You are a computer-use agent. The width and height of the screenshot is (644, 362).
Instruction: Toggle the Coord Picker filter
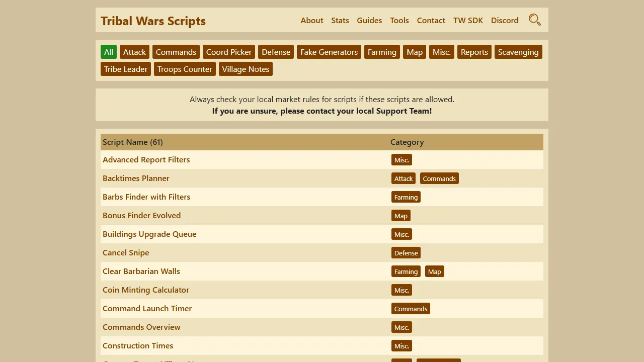[229, 52]
